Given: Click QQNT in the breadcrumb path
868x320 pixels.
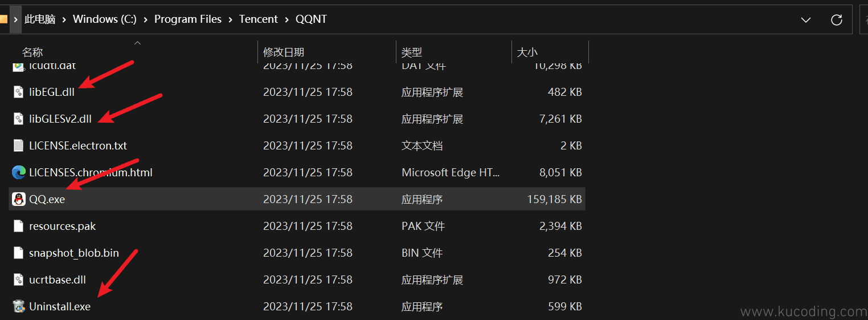Looking at the screenshot, I should pos(311,19).
